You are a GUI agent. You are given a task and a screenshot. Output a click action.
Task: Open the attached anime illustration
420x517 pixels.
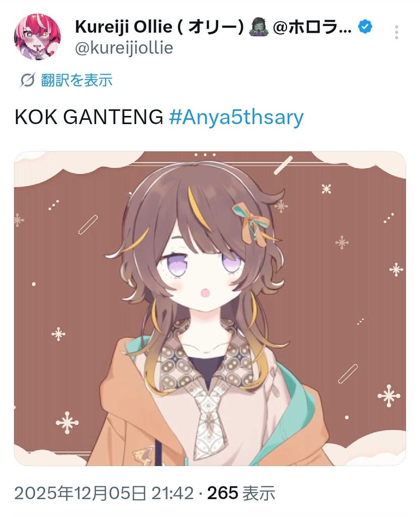click(x=210, y=308)
